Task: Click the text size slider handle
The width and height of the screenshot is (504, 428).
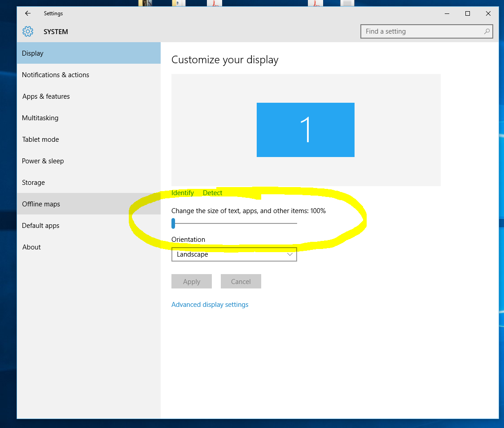Action: click(x=173, y=223)
